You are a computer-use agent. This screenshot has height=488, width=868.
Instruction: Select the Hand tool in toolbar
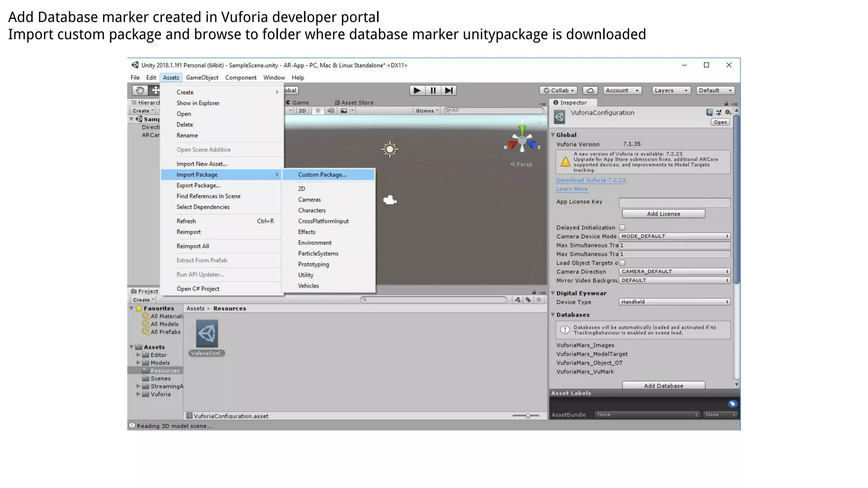click(x=140, y=90)
